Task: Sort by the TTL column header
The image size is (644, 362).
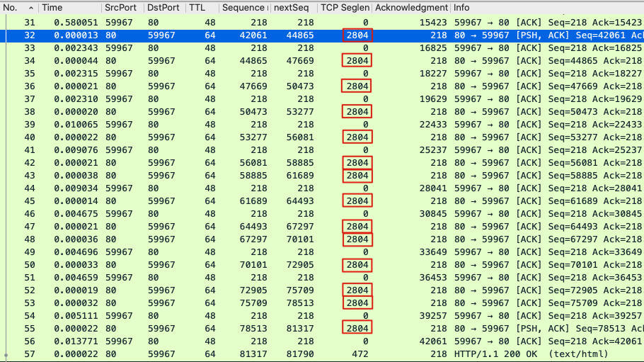Action: (197, 8)
